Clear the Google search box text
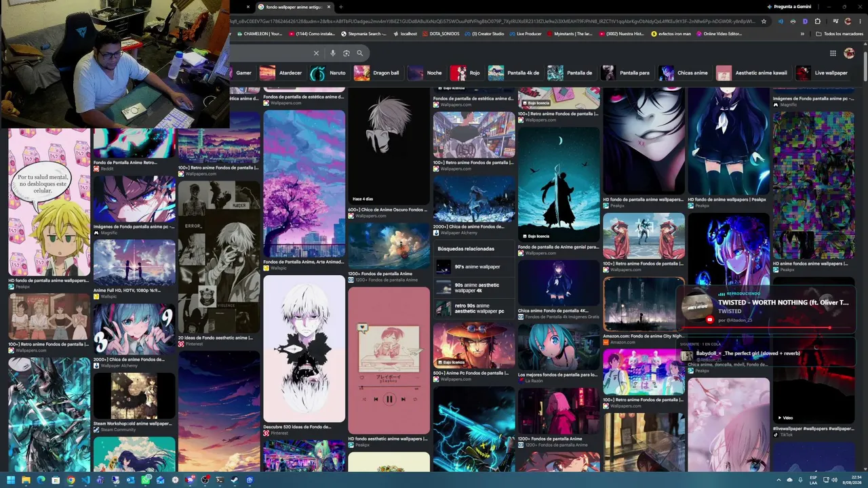868x488 pixels. (x=316, y=53)
